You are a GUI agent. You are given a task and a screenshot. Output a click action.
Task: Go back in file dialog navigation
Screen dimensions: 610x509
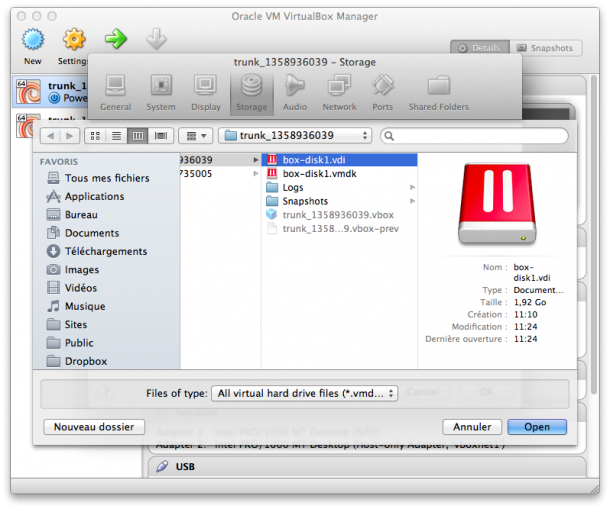pyautogui.click(x=50, y=136)
